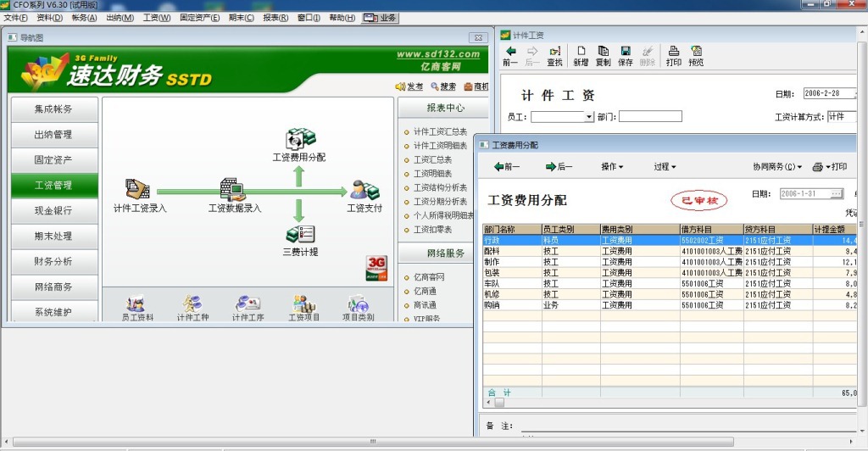Open 报表(R) menu
The width and height of the screenshot is (868, 451).
tap(275, 18)
